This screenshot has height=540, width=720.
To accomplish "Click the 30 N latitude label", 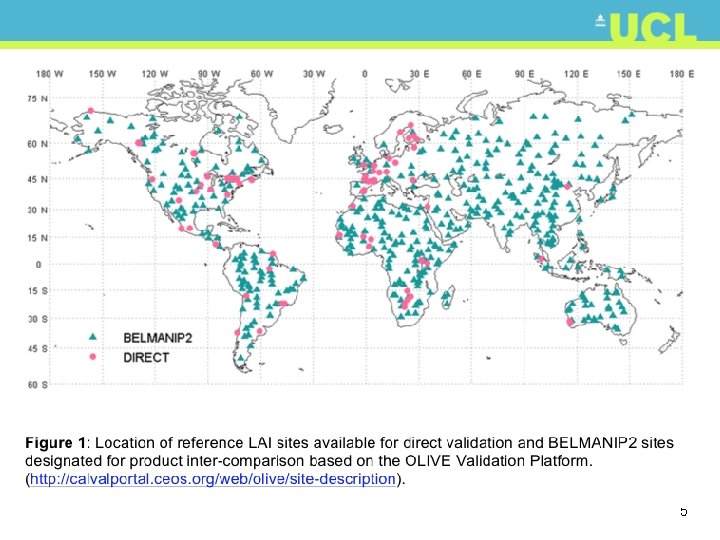I will click(38, 210).
